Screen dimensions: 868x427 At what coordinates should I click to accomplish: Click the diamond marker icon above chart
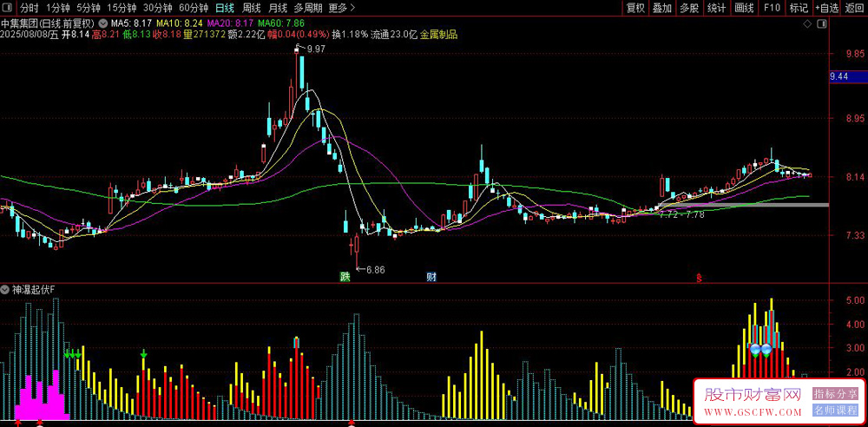click(x=808, y=23)
